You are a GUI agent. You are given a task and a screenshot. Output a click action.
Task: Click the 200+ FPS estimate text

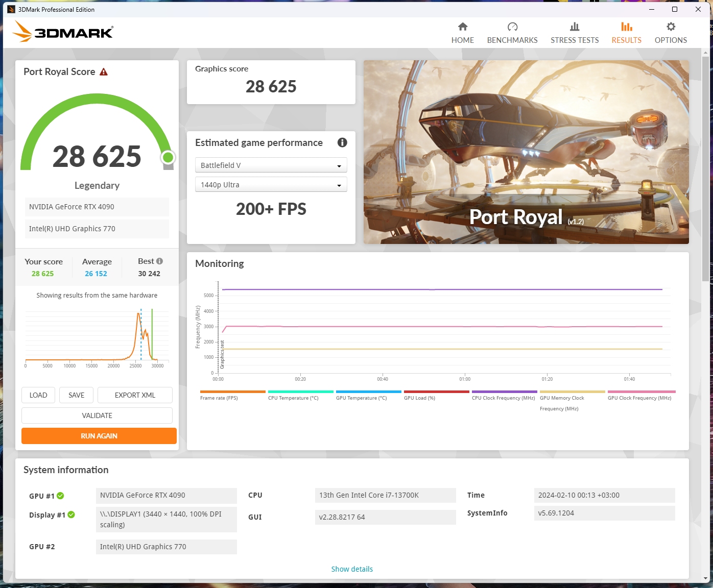coord(271,209)
